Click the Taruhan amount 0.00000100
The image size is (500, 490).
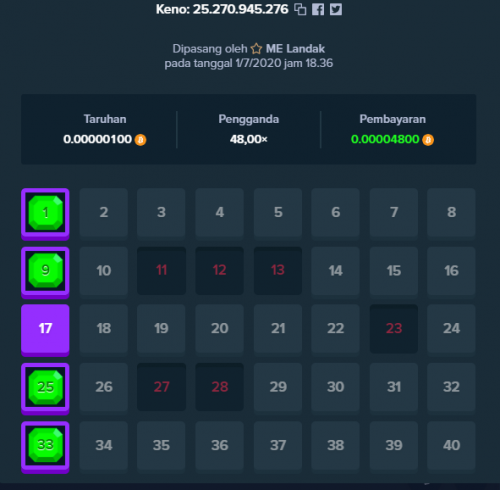[x=98, y=139]
